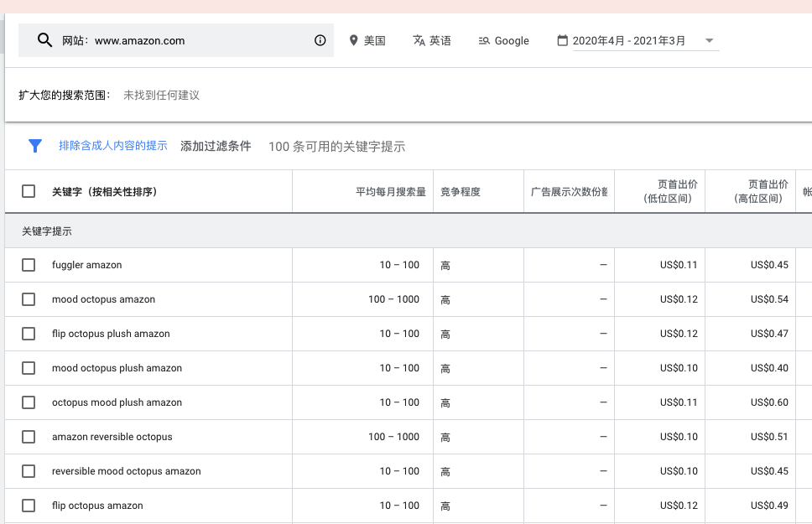The width and height of the screenshot is (812, 524).
Task: Select the checkbox for fuggler amazon
Action: [x=28, y=264]
